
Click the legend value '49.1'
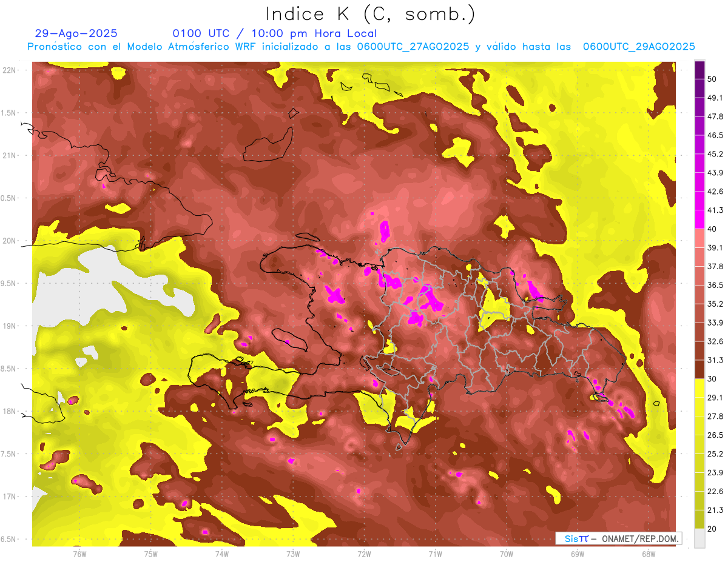pos(715,98)
